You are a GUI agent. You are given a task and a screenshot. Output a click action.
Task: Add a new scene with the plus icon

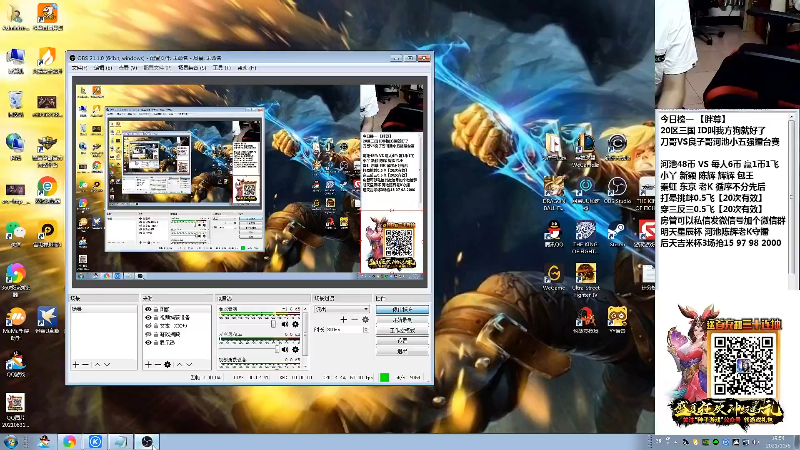click(x=76, y=364)
